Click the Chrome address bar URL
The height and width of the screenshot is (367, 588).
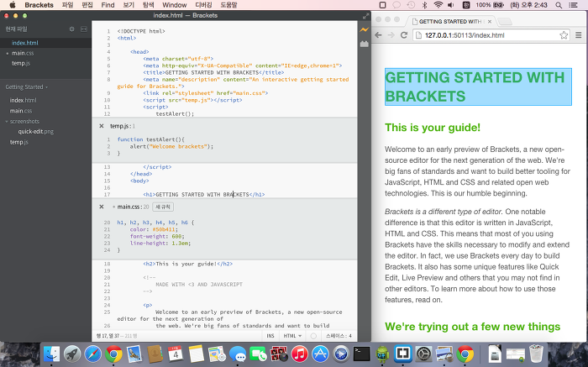[465, 35]
